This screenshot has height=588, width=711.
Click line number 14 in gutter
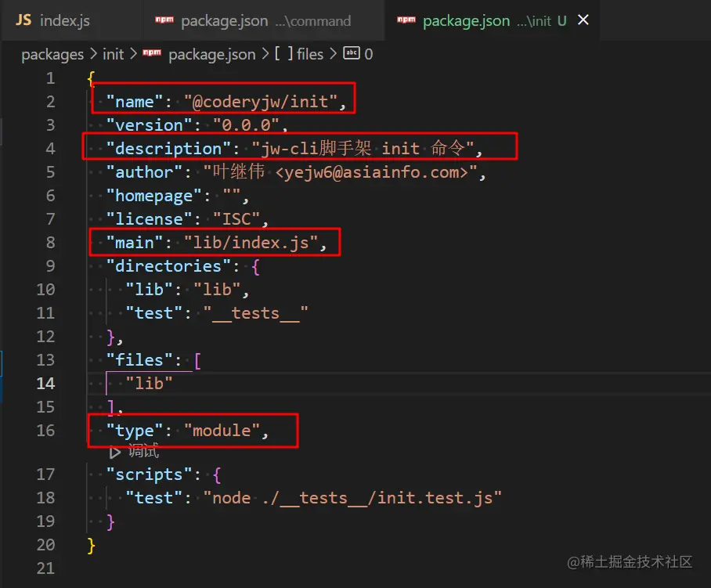tap(45, 384)
